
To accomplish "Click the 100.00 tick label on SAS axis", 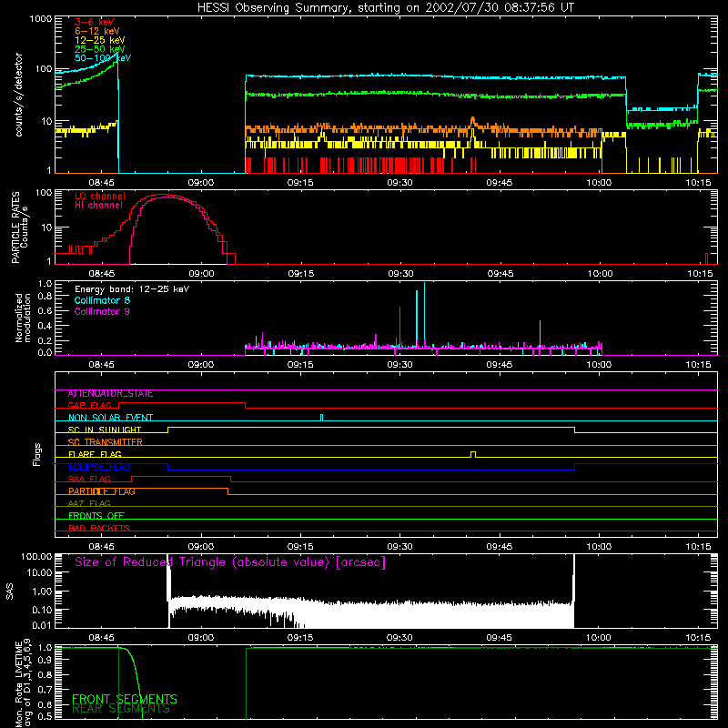I will pos(36,556).
